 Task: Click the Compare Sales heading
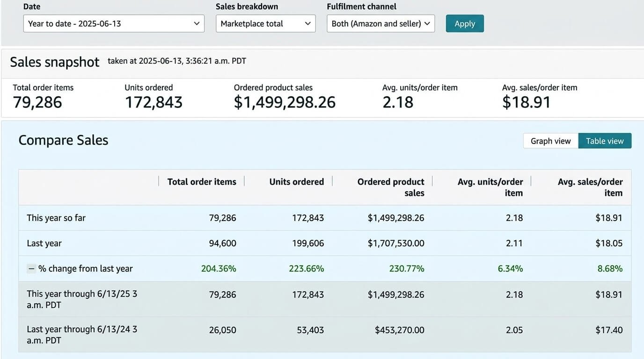63,140
